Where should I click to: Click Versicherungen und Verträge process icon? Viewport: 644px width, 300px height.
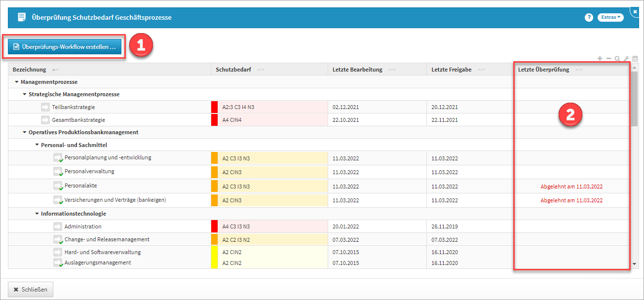[58, 200]
